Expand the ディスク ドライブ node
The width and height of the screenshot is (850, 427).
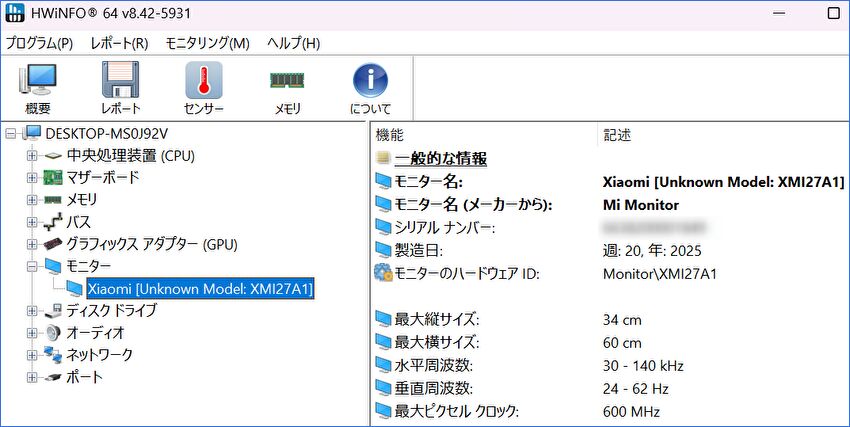[32, 310]
